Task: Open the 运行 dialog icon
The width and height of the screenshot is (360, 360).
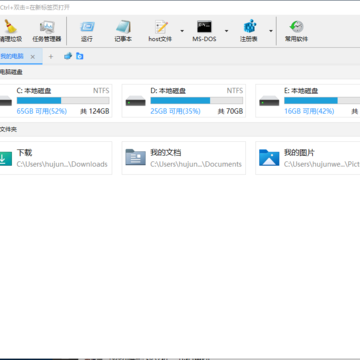Action: (87, 31)
